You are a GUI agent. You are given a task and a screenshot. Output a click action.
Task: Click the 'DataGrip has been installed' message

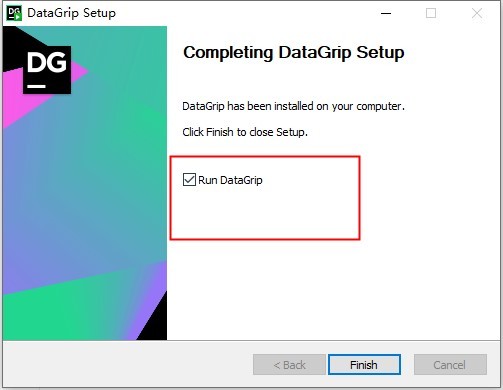click(293, 106)
